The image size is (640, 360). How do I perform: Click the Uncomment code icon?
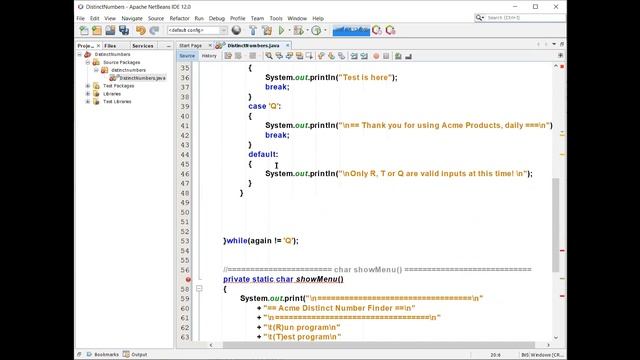tap(408, 56)
